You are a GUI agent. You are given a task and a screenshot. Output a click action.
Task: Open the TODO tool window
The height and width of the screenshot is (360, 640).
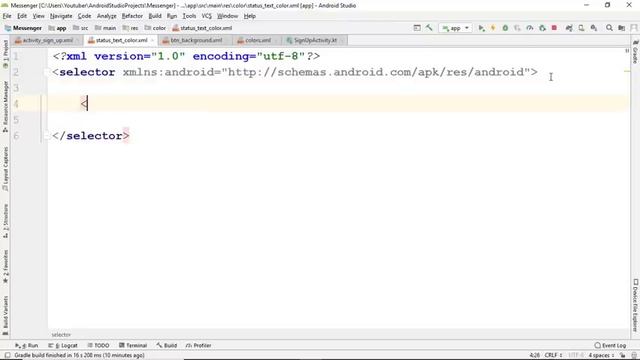(x=98, y=345)
